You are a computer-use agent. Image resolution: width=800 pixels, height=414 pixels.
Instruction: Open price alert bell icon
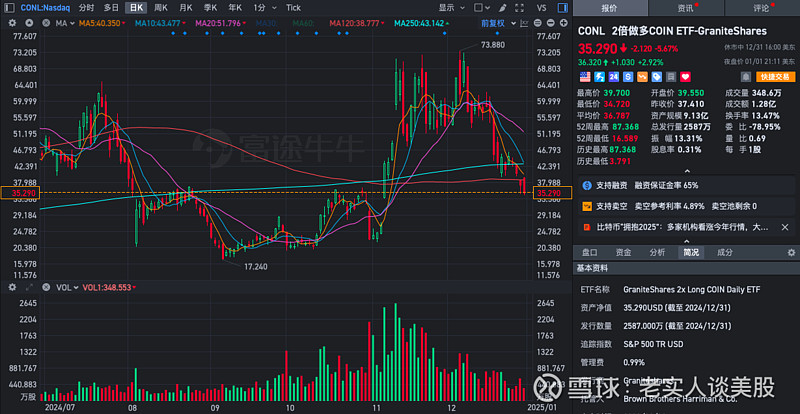[x=746, y=77]
